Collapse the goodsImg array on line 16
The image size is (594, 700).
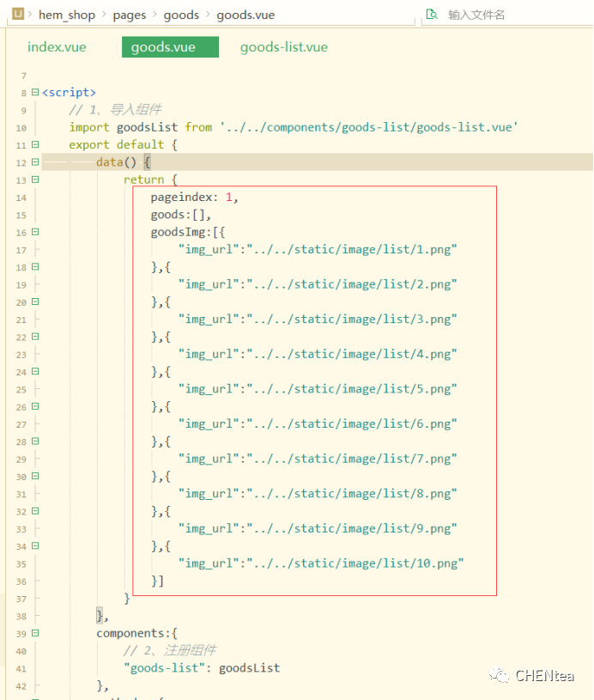tap(34, 232)
